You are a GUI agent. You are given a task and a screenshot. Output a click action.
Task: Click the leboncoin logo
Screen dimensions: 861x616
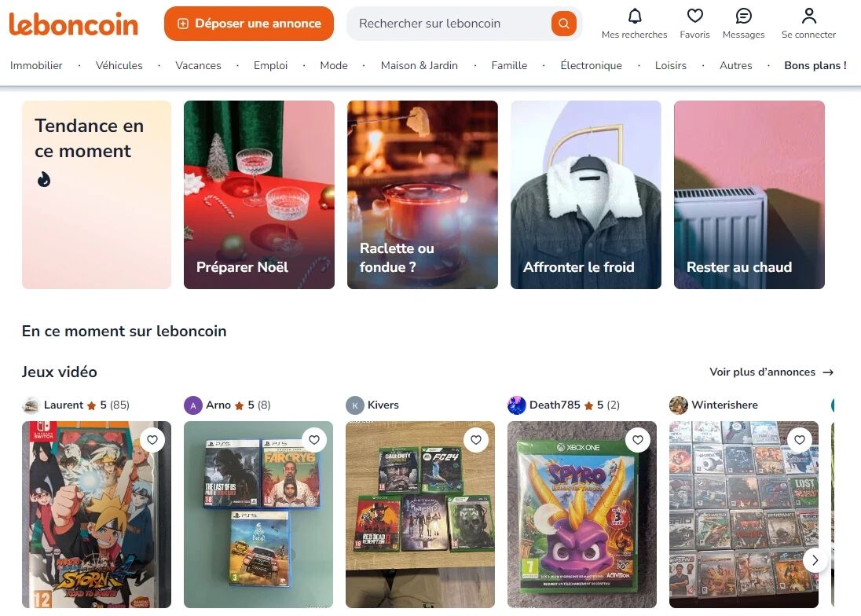coord(73,24)
